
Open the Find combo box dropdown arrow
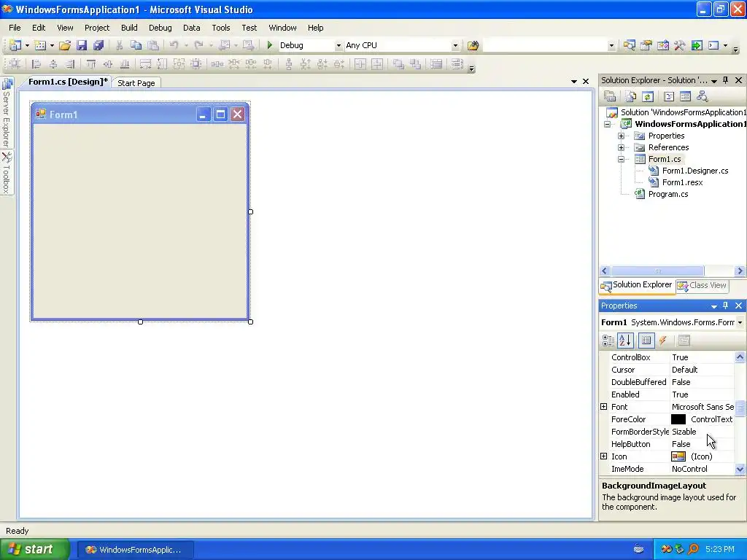(x=611, y=46)
